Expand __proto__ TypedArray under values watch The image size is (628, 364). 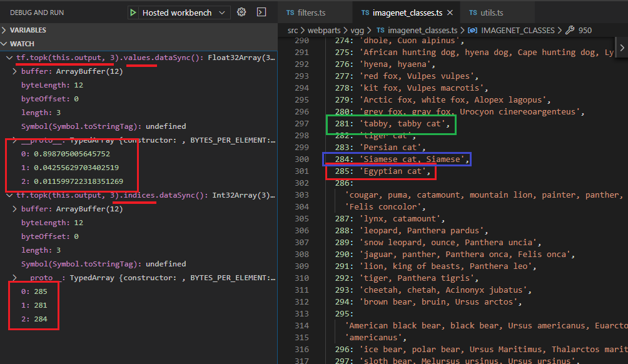[x=14, y=140]
